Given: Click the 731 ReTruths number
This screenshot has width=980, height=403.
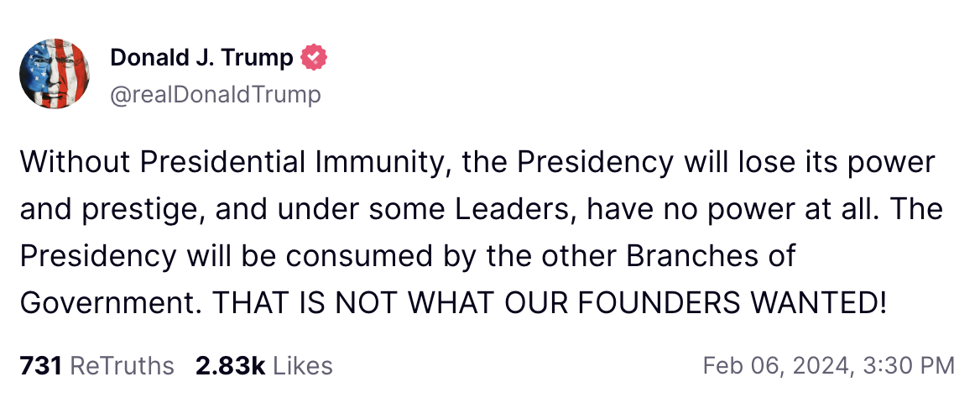Looking at the screenshot, I should [x=39, y=366].
